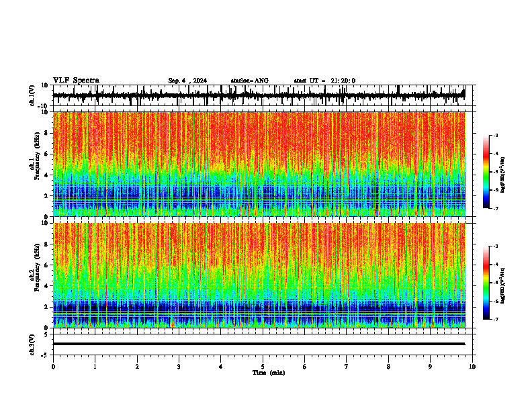Click the ch.2 "Frequency (kHz)" axis label
Viewport: 532px width, 411px height.
pyautogui.click(x=38, y=267)
